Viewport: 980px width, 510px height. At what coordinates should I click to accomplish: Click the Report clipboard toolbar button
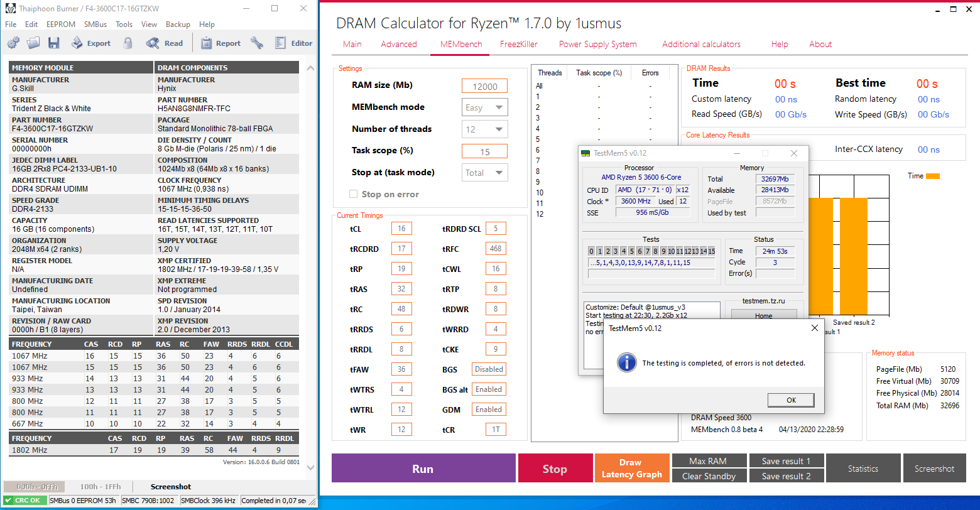pos(220,43)
